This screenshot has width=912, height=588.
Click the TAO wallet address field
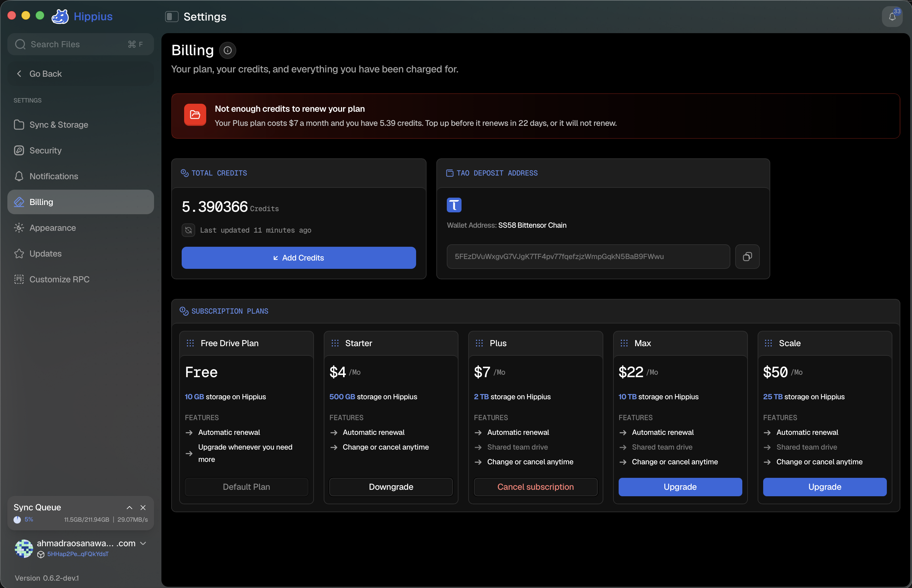coord(588,257)
